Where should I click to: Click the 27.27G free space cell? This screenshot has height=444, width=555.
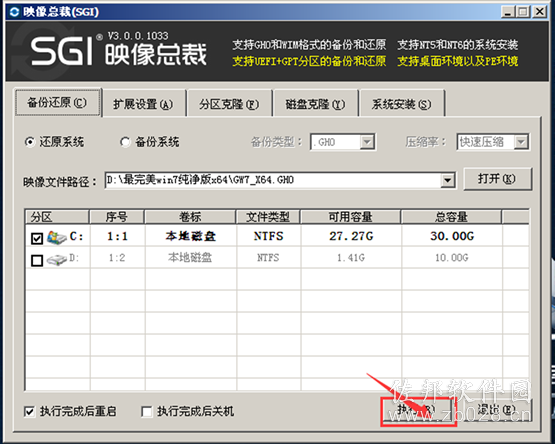coord(351,236)
